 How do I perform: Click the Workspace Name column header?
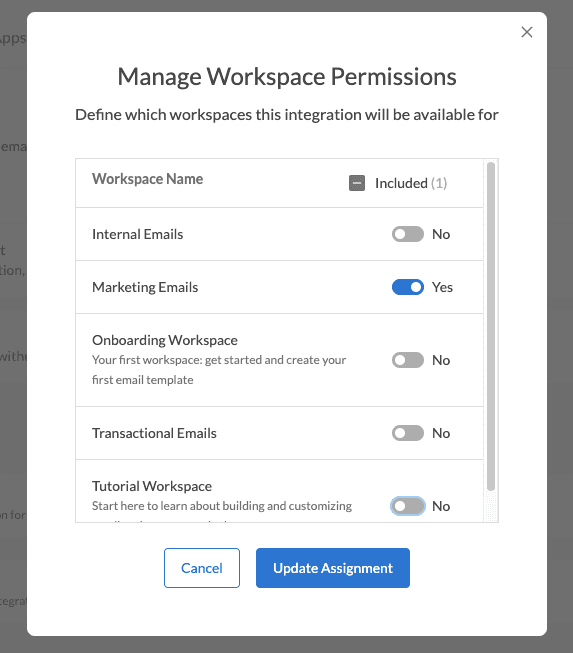click(147, 179)
